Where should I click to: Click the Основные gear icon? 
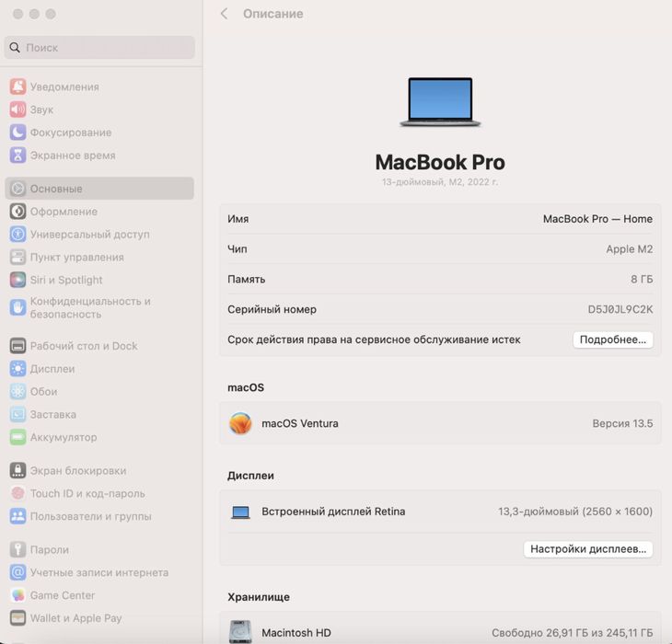(x=17, y=189)
